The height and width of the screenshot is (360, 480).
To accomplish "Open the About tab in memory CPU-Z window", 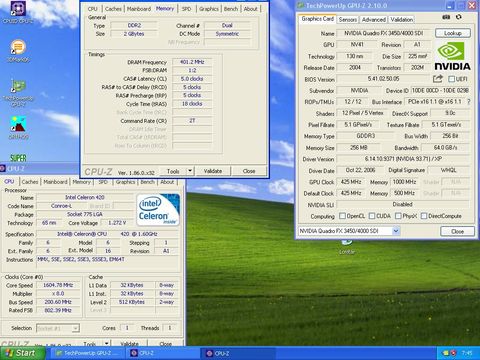I will (x=250, y=9).
